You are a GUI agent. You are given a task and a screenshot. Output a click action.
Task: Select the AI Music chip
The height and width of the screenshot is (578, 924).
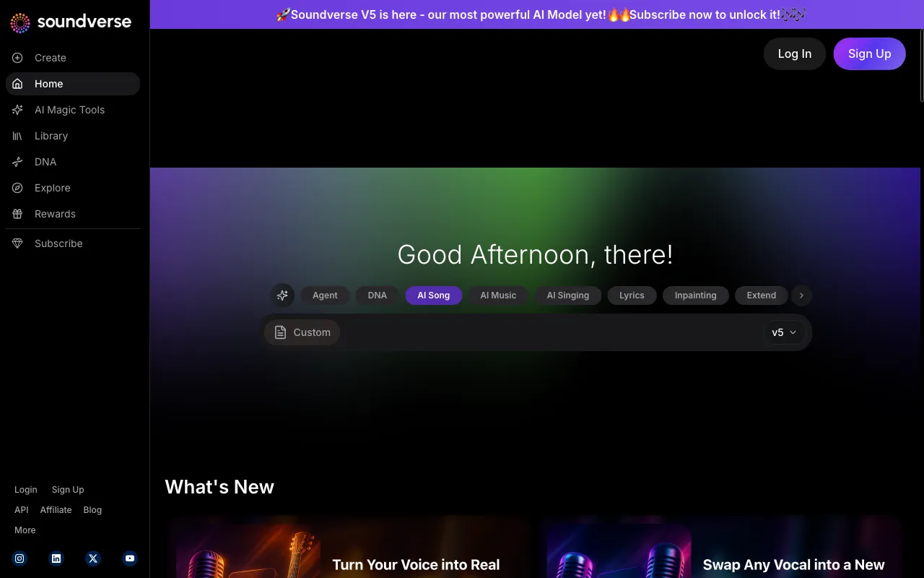coord(498,295)
